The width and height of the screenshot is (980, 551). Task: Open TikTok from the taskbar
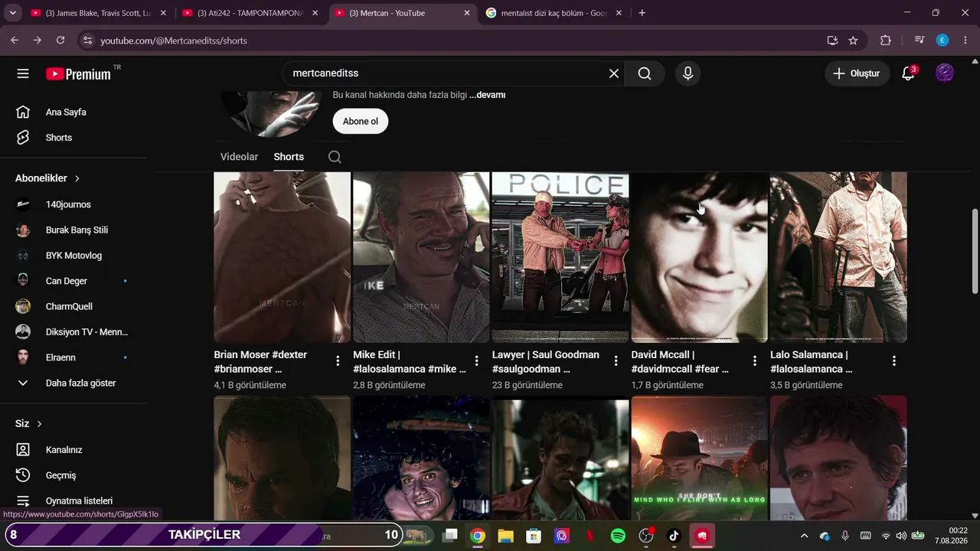[674, 536]
